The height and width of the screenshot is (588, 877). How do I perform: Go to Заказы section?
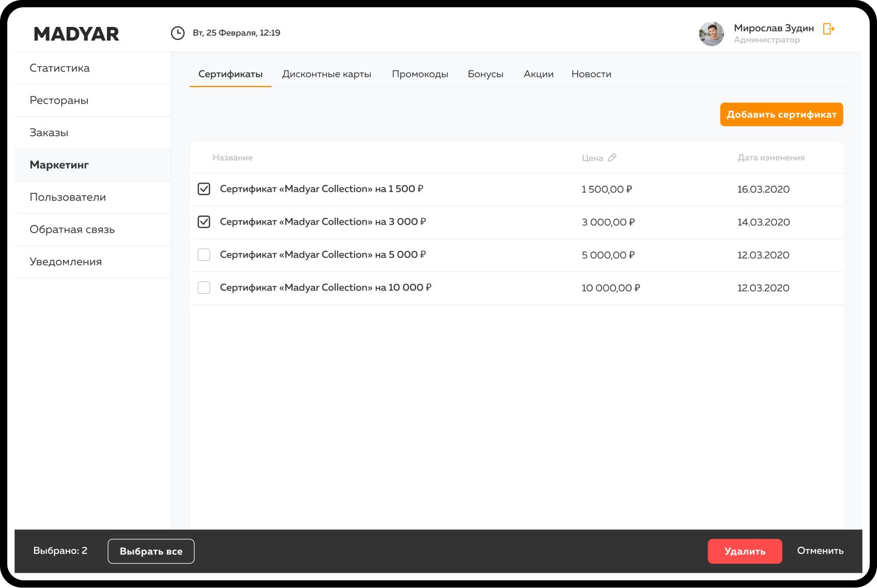93,133
